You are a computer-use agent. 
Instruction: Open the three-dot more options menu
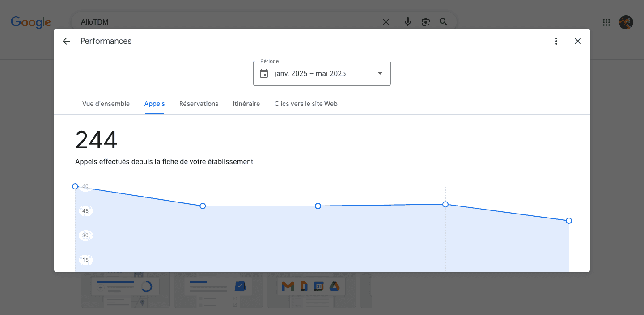(x=556, y=41)
